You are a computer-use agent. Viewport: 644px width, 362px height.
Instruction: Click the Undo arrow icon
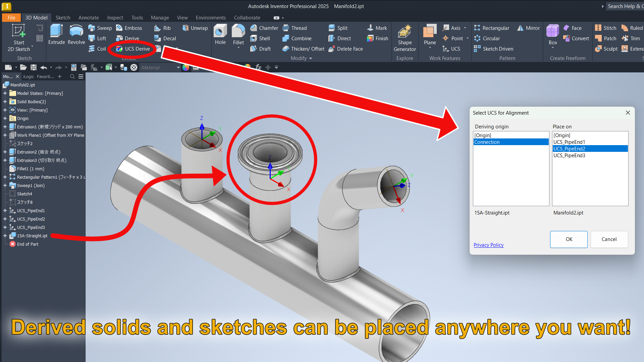click(43, 67)
